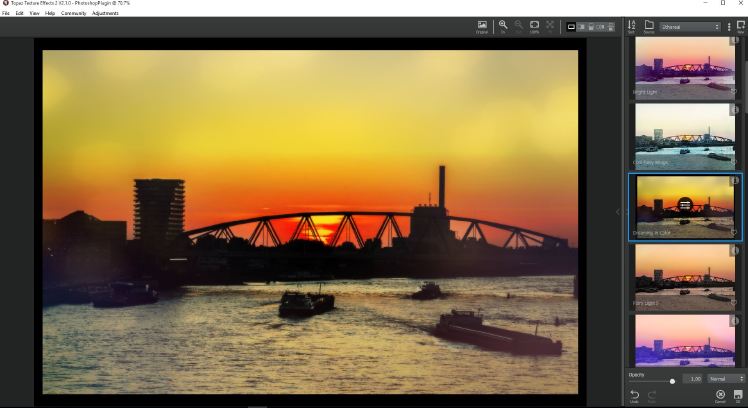Select the Cool Fairy Wings effect thumbnail
The image size is (748, 408).
coord(685,136)
